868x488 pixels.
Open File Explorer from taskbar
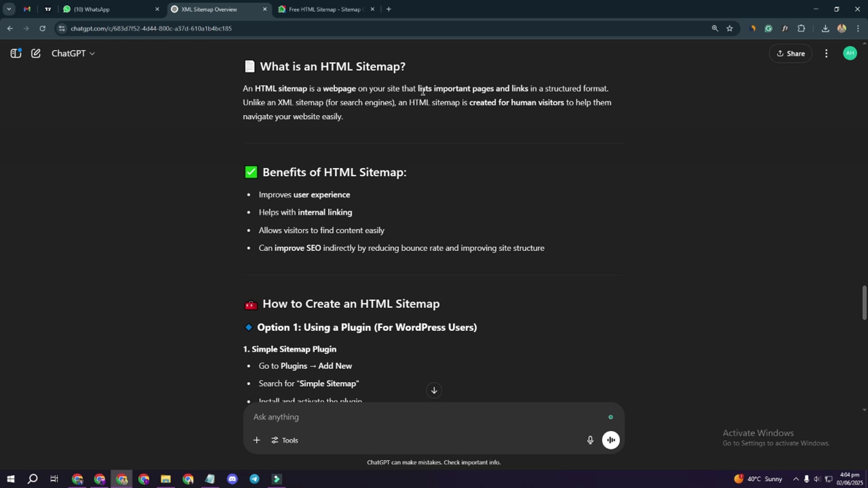click(x=165, y=479)
